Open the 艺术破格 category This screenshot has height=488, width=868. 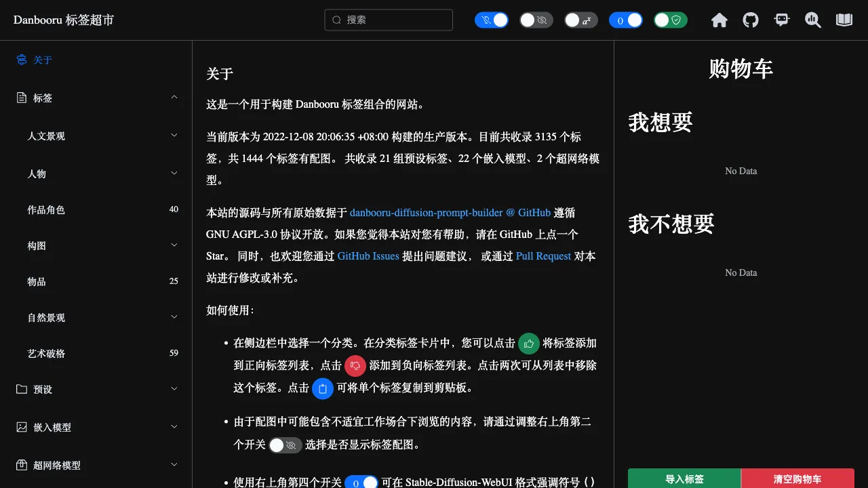[x=96, y=353]
